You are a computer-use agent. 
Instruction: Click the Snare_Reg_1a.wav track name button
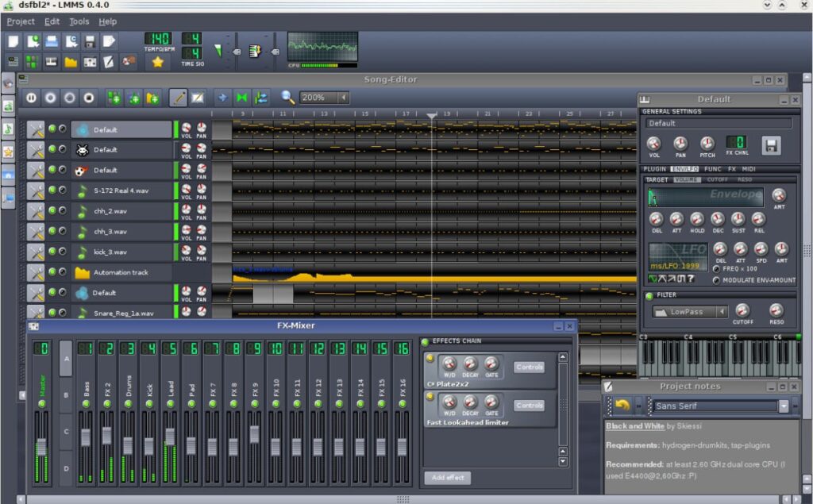[x=121, y=313]
